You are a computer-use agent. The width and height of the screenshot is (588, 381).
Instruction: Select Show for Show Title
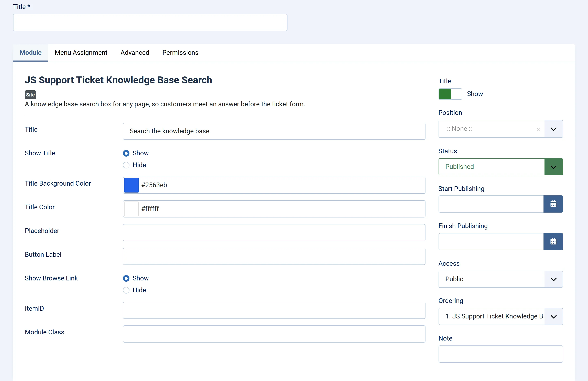(126, 153)
